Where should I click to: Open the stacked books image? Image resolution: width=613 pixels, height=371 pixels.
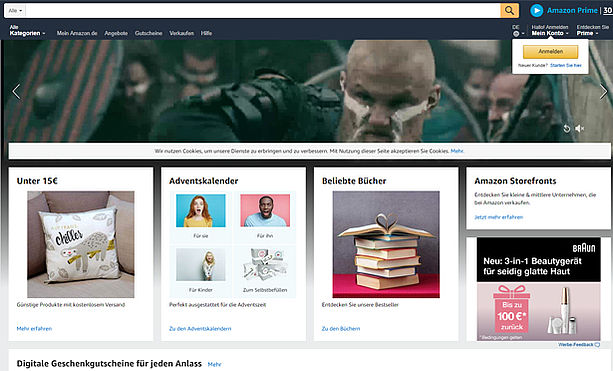coord(386,244)
